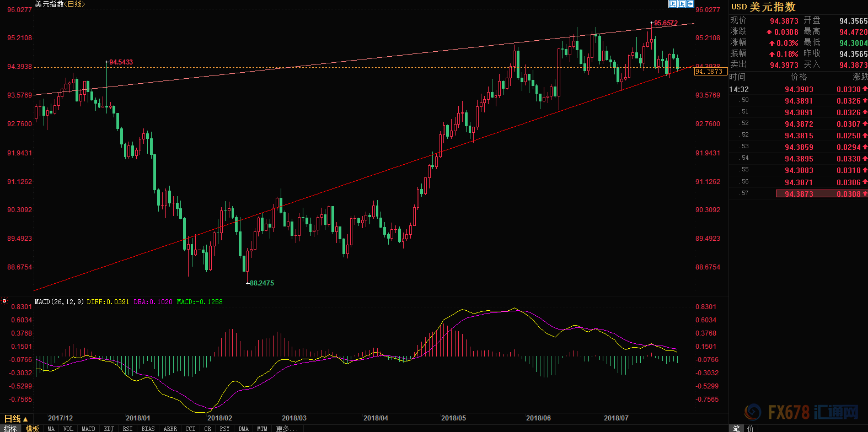
Task: Click the 2018/03 date axis label
Action: pyautogui.click(x=294, y=418)
